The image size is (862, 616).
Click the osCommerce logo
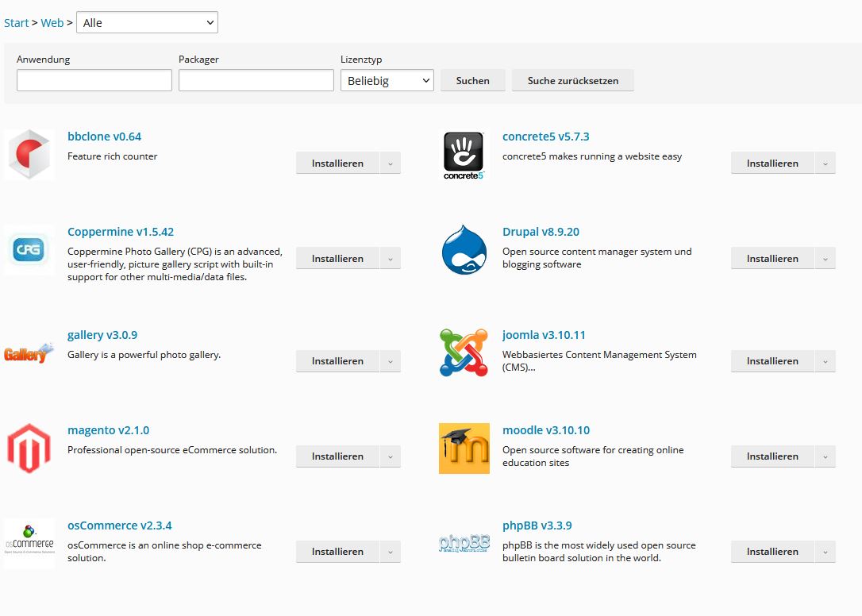point(29,544)
